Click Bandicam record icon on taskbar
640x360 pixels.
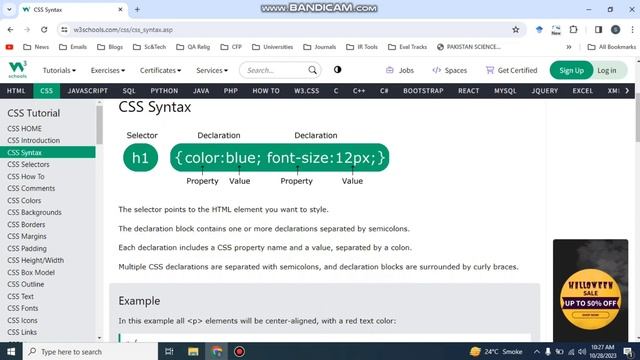(239, 351)
